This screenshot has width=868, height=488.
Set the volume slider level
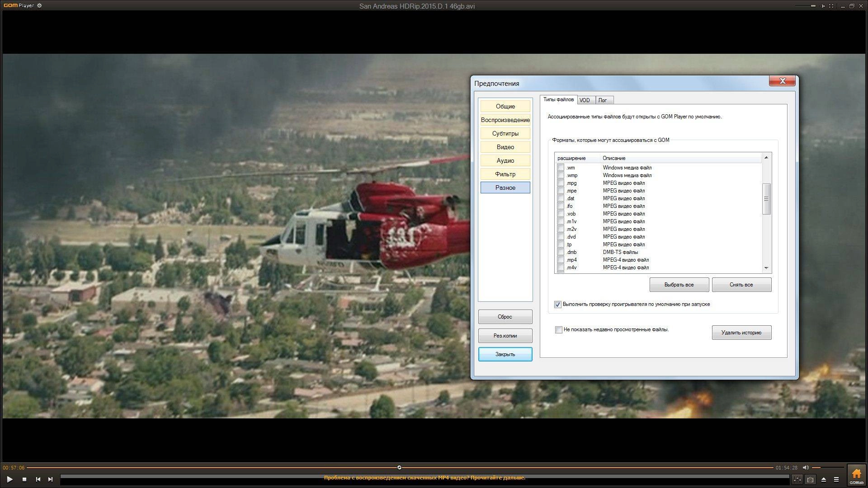coord(828,468)
